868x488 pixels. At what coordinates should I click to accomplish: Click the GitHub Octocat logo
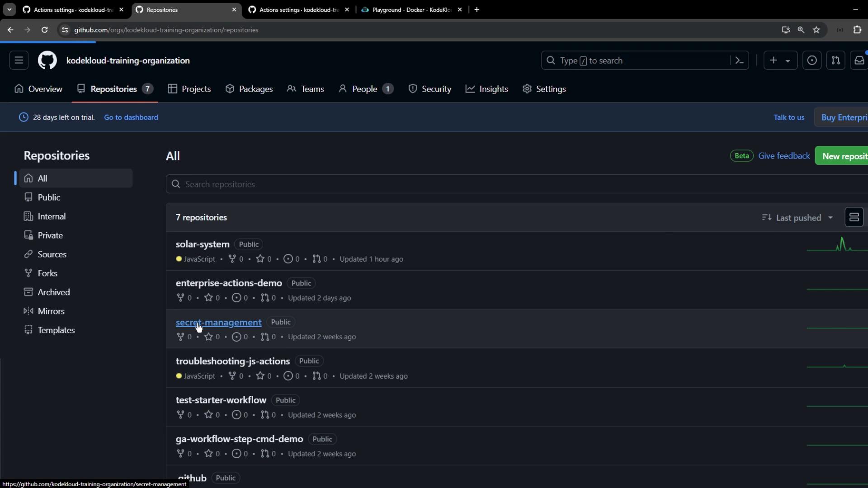[x=47, y=61]
